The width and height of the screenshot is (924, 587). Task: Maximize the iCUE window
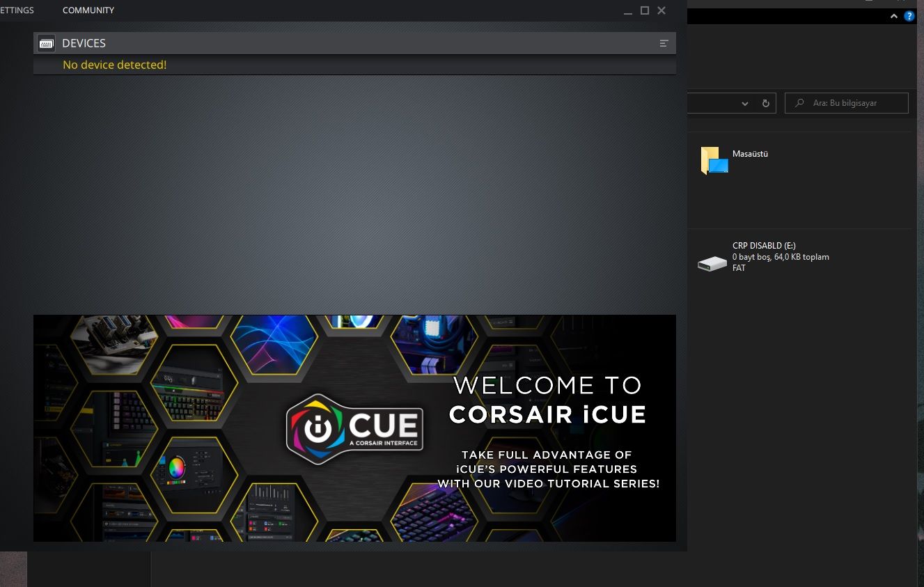pyautogui.click(x=645, y=10)
